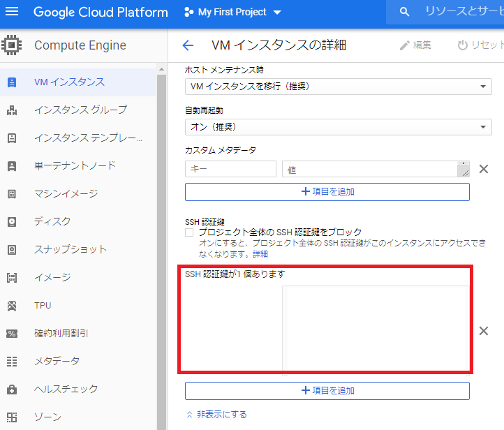504x430 pixels.
Task: Click インスタンス テンプレート icon
Action: tap(12, 138)
